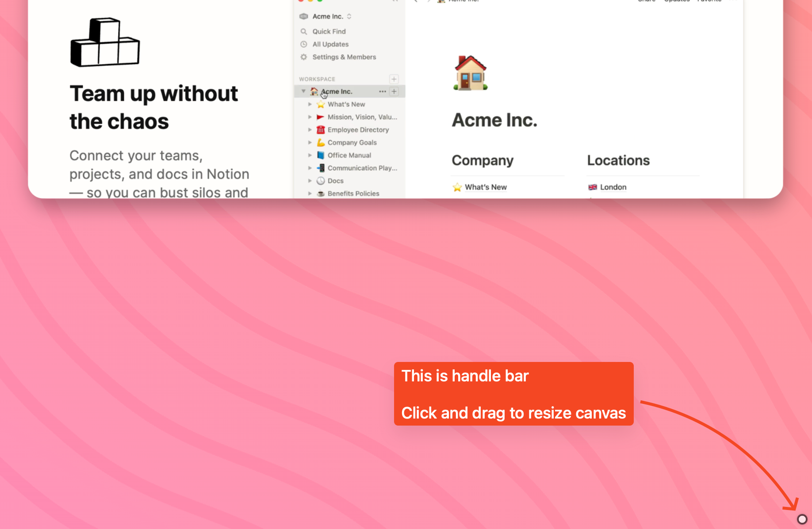
Task: Open the What's New link under Company
Action: click(486, 187)
